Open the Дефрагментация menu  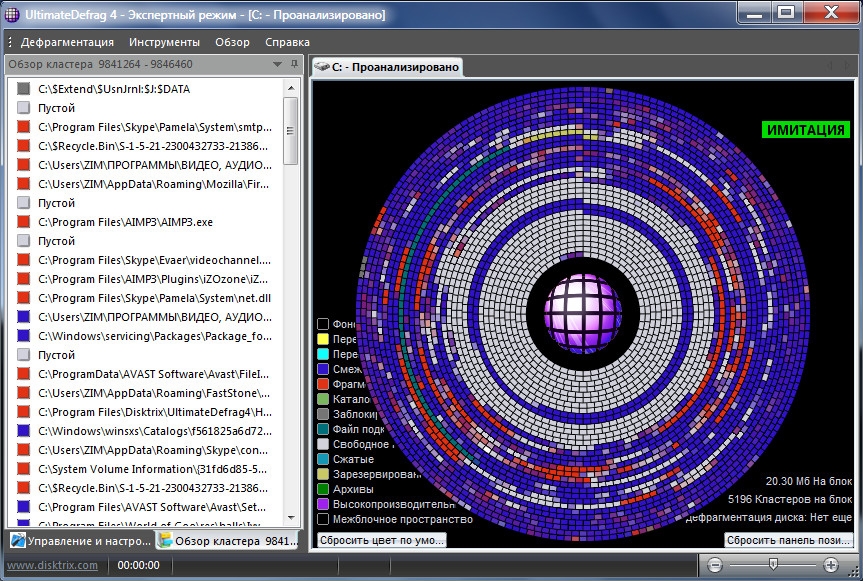pyautogui.click(x=67, y=42)
